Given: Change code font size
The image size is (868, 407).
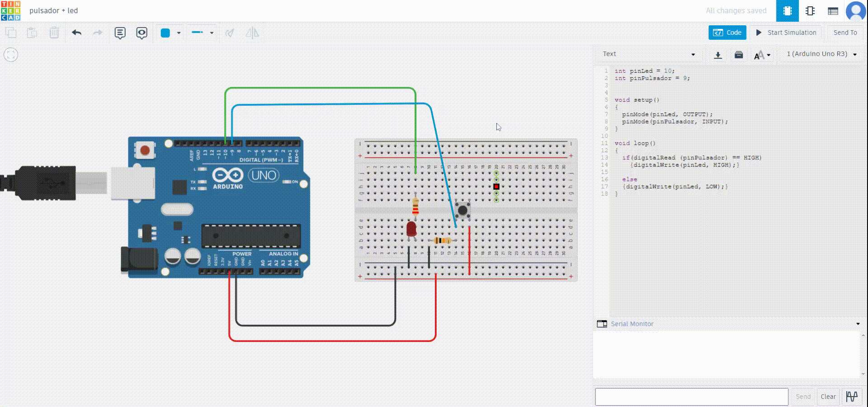Looking at the screenshot, I should tap(762, 55).
